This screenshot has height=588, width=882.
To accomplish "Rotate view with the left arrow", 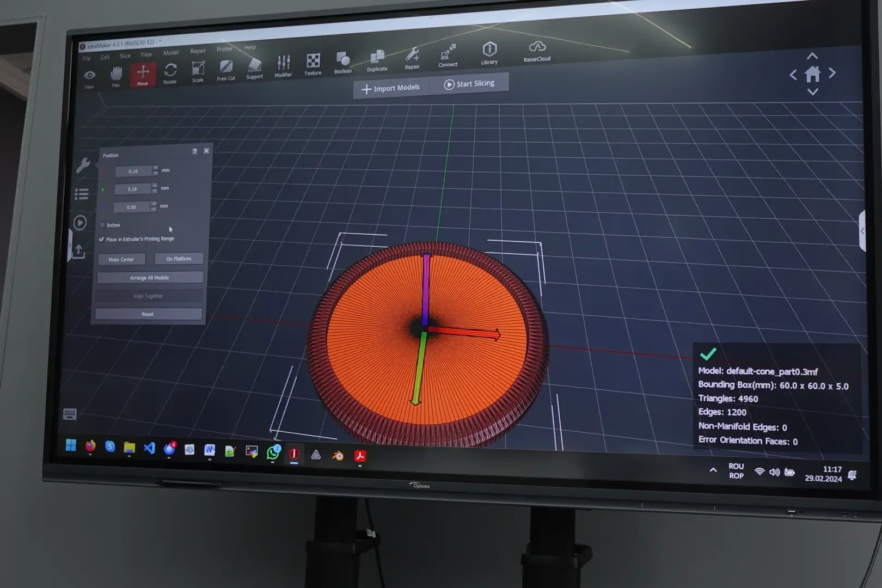I will 793,75.
